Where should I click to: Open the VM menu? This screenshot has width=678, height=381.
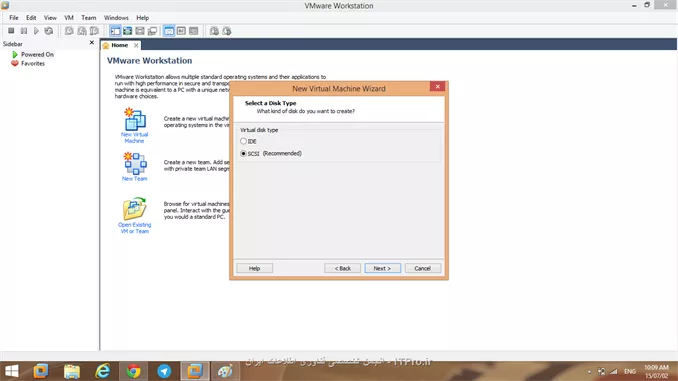tap(69, 18)
